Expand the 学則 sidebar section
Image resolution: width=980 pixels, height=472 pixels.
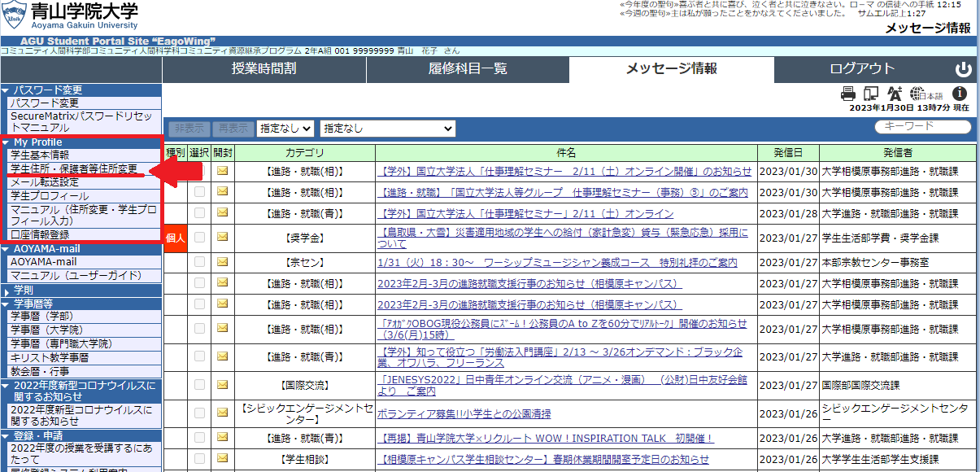pos(81,291)
